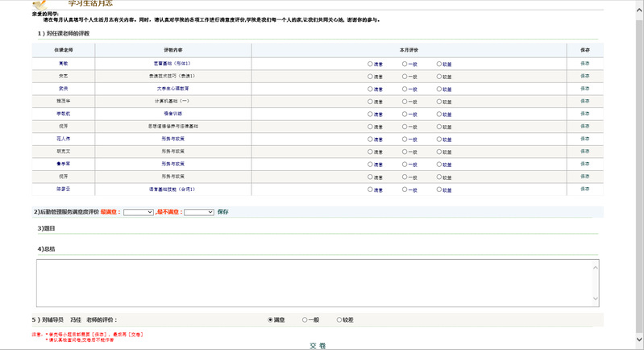Select 一般 for the counselor evaluation

305,320
